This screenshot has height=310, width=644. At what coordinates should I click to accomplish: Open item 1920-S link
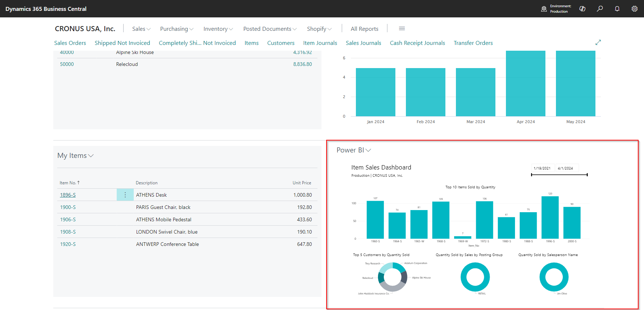[68, 244]
